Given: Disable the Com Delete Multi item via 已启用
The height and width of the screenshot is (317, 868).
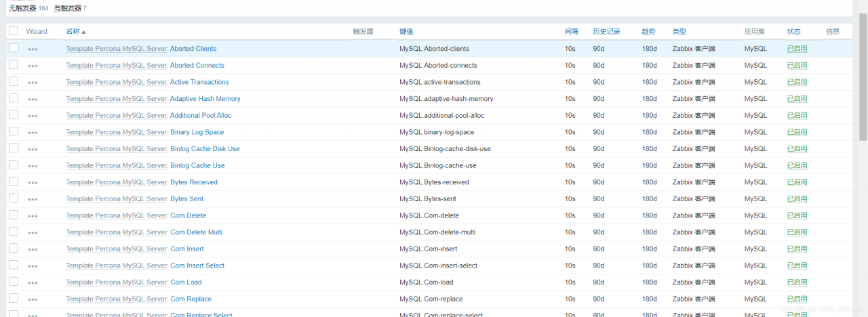Looking at the screenshot, I should (797, 232).
